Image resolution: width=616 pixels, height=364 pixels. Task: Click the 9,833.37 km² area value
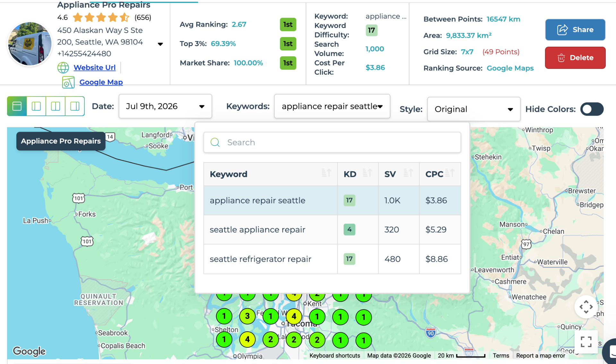pos(469,36)
